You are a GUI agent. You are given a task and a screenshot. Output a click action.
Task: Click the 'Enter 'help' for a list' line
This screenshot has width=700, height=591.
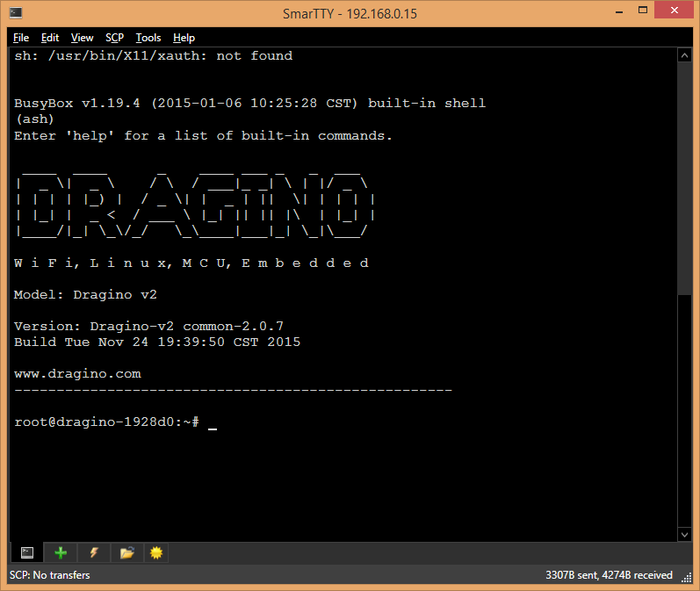pos(203,136)
